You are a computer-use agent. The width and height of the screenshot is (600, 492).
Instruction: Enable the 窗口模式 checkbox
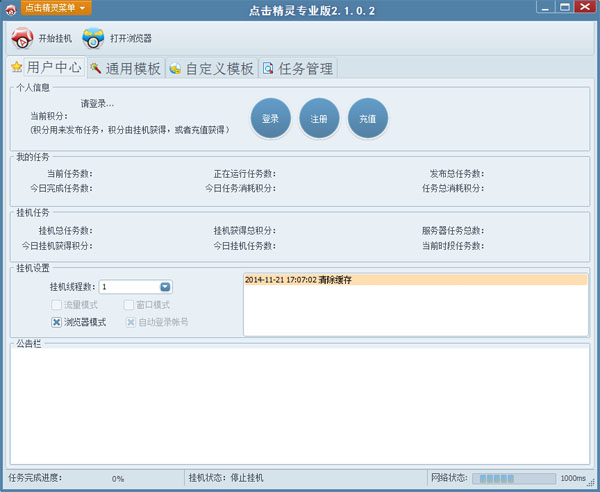pos(129,305)
